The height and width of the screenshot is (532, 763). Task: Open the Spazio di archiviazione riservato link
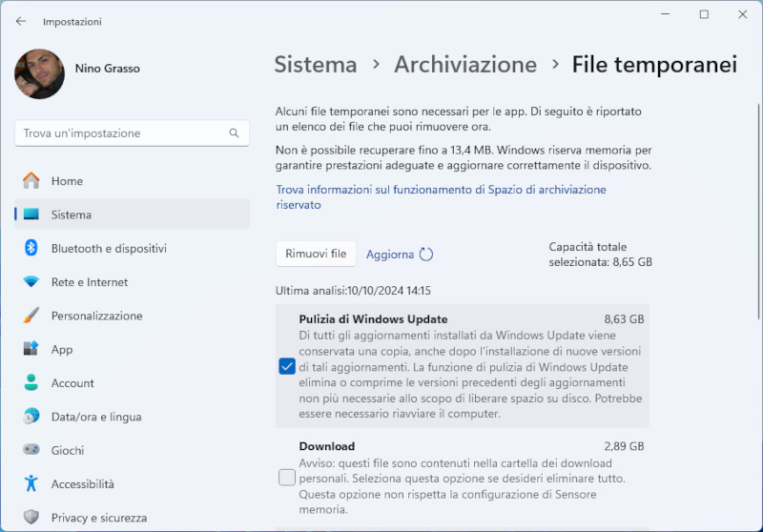[441, 197]
